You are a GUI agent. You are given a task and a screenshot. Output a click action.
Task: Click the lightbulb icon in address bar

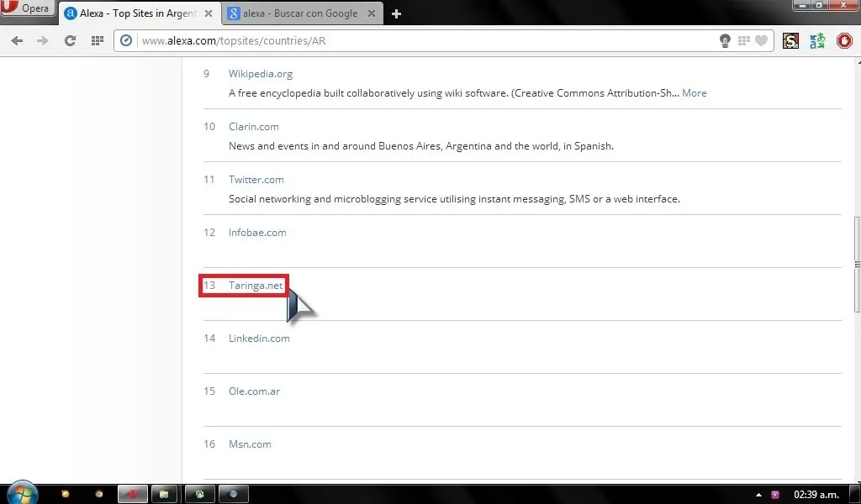[x=725, y=40]
